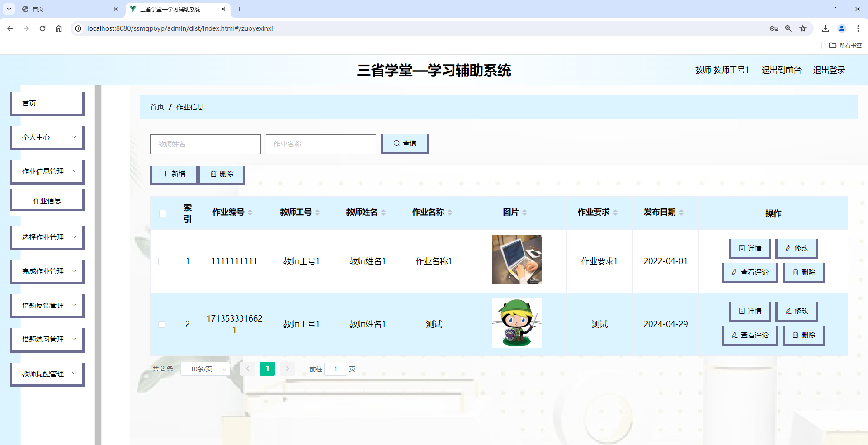
Task: Select 作业信息 in the sidebar menu
Action: coord(47,200)
